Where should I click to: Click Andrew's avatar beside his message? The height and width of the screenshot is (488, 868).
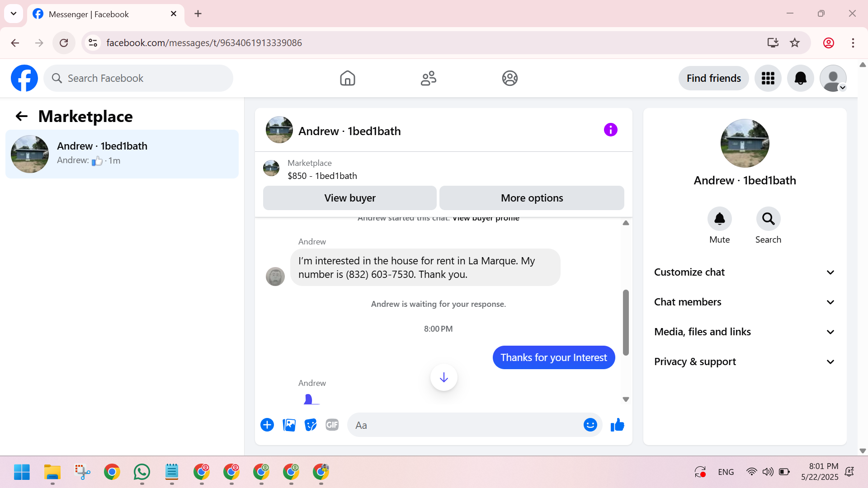(x=275, y=277)
